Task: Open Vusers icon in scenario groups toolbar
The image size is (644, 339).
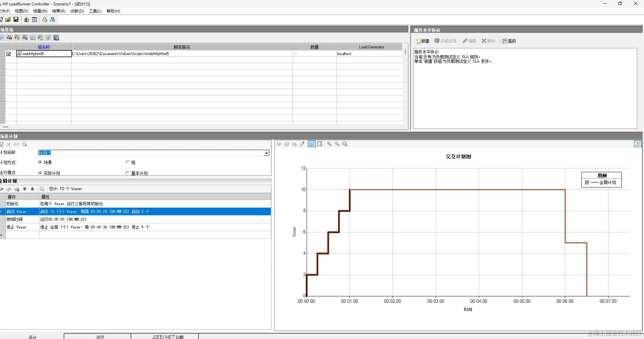Action: pyautogui.click(x=9, y=38)
